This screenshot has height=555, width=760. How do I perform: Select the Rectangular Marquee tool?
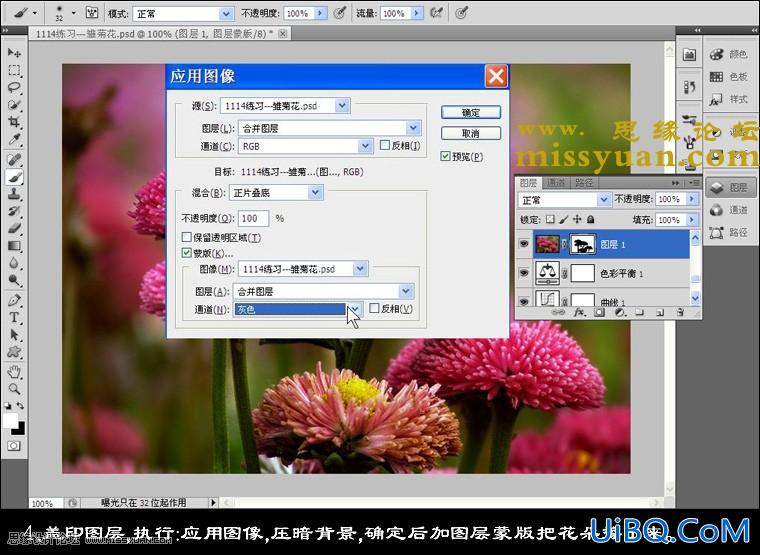pyautogui.click(x=14, y=70)
